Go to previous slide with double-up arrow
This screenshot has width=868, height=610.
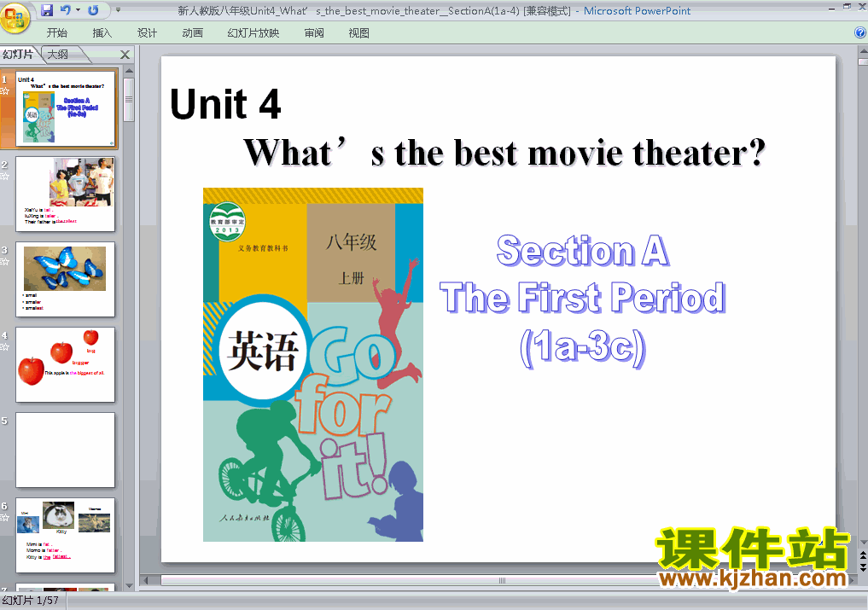click(x=863, y=555)
